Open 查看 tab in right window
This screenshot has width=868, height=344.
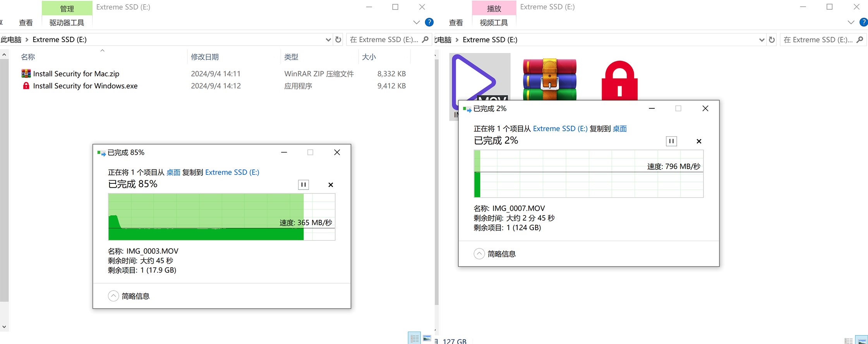[x=456, y=22]
